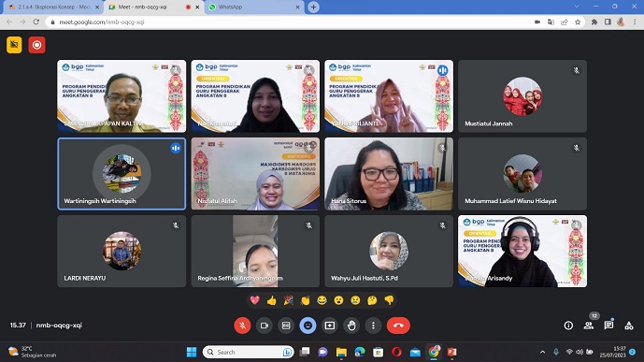The height and width of the screenshot is (362, 644).
Task: Show hidden system tray icons chevron
Action: pos(542,352)
